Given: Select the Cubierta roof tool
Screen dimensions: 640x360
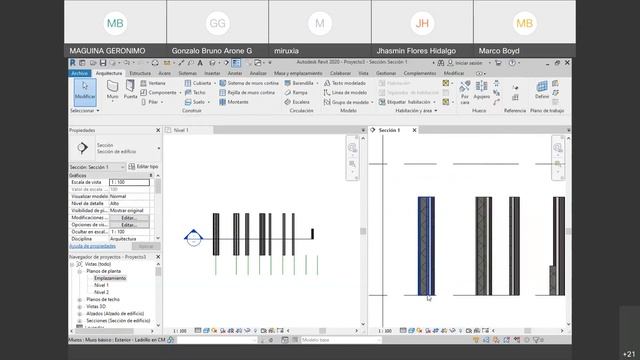Looking at the screenshot, I should 198,83.
